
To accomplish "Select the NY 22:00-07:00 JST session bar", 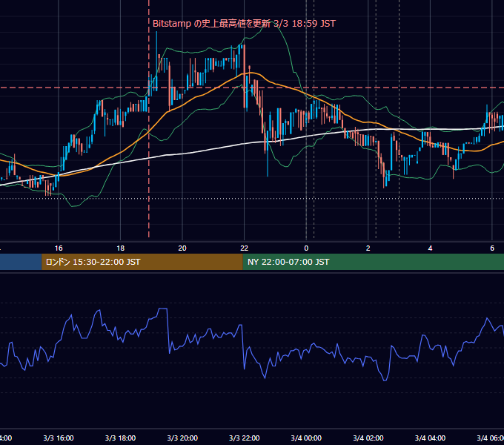I will 373,262.
